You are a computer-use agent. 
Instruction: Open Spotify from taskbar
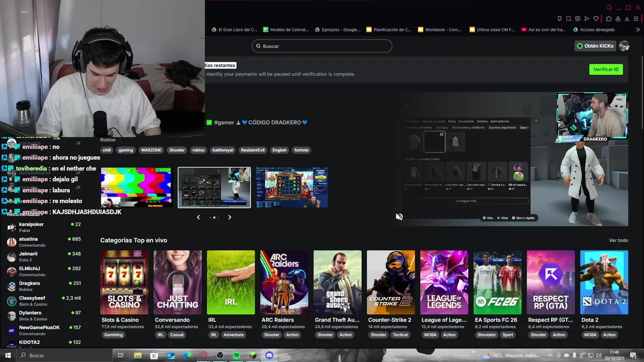pyautogui.click(x=236, y=355)
